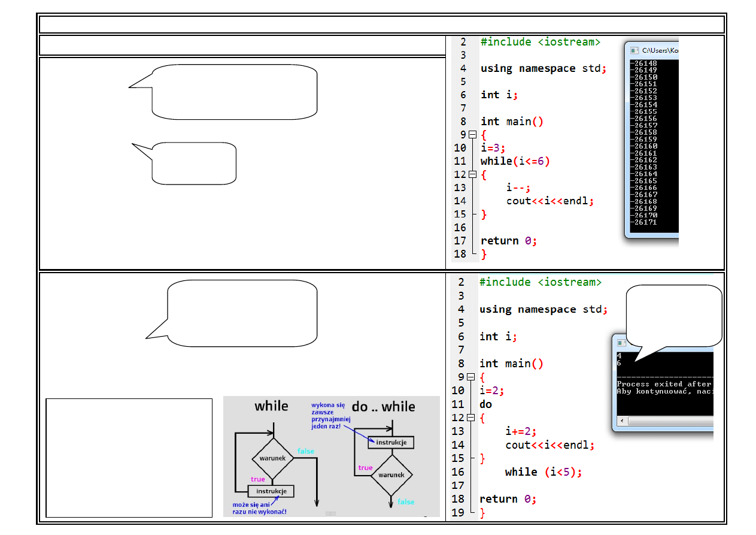Click the "instrukcje" box in the do .. while flowchart

pyautogui.click(x=391, y=442)
